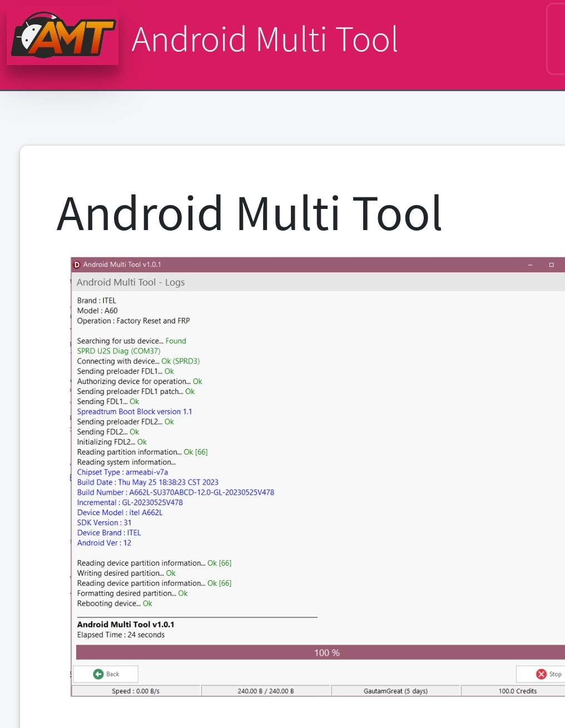The width and height of the screenshot is (565, 728).
Task: Open the Android Multi Tool site title in the pink header
Action: pyautogui.click(x=265, y=39)
